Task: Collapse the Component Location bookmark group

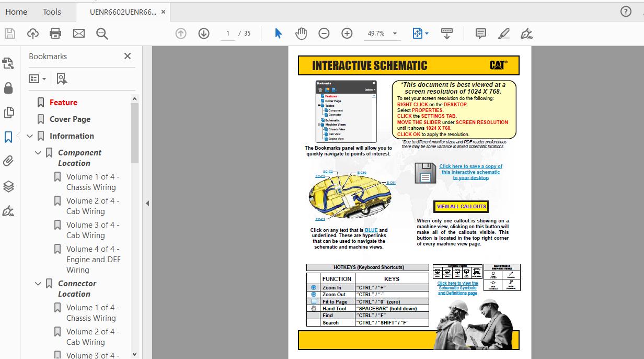Action: click(x=38, y=153)
